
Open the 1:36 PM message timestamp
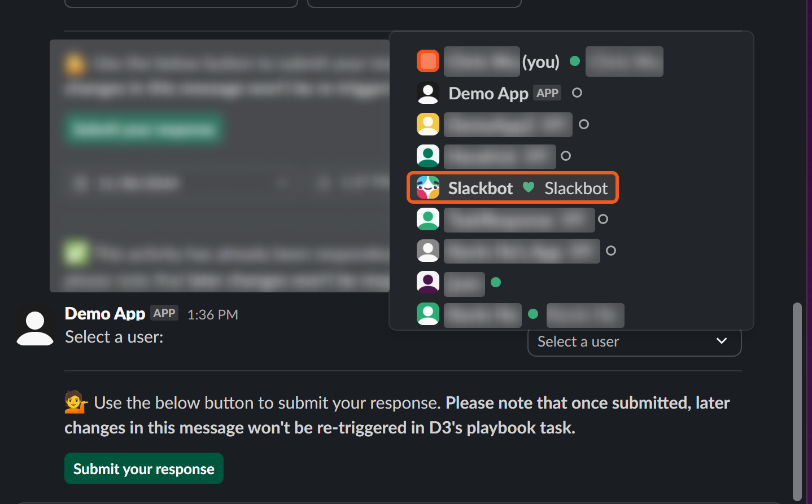click(212, 314)
